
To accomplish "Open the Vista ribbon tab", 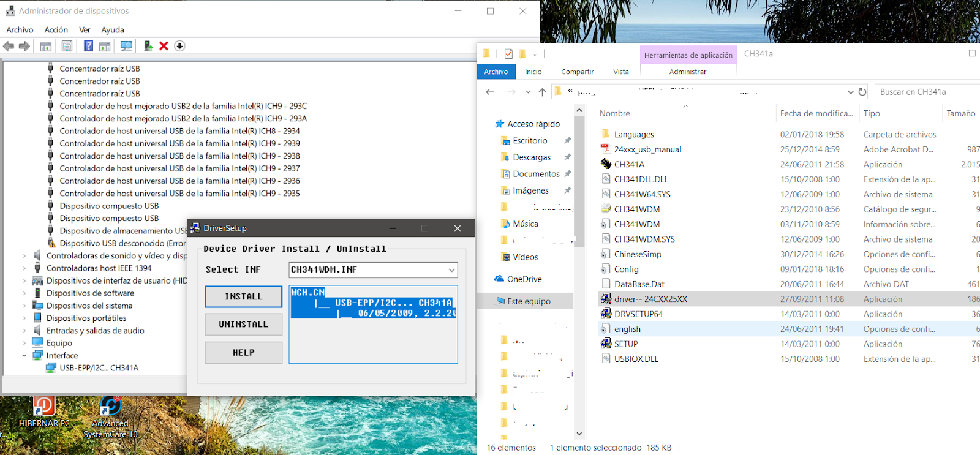I will pyautogui.click(x=621, y=72).
